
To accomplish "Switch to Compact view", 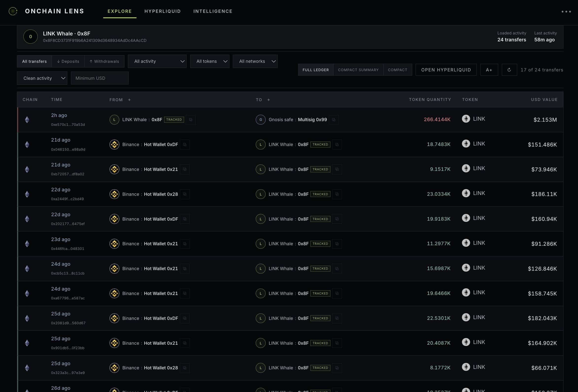I will [397, 70].
